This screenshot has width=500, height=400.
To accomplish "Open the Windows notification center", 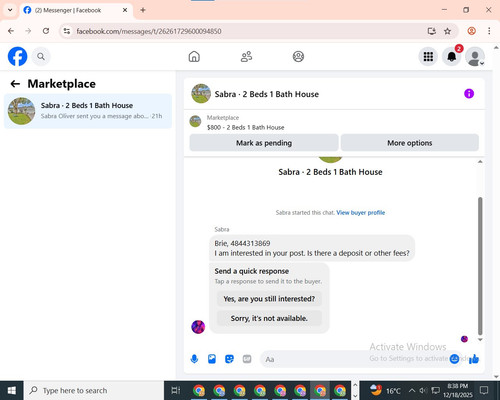I will pos(484,390).
